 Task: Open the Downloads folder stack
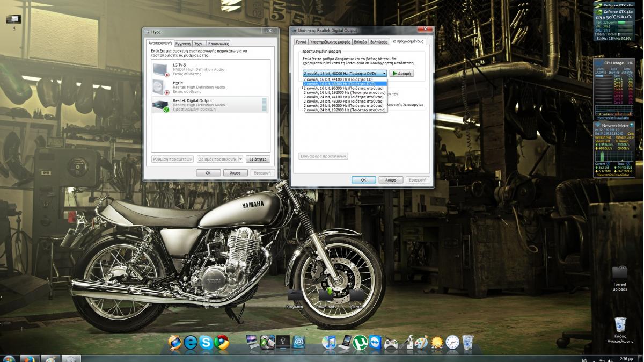[x=326, y=298]
